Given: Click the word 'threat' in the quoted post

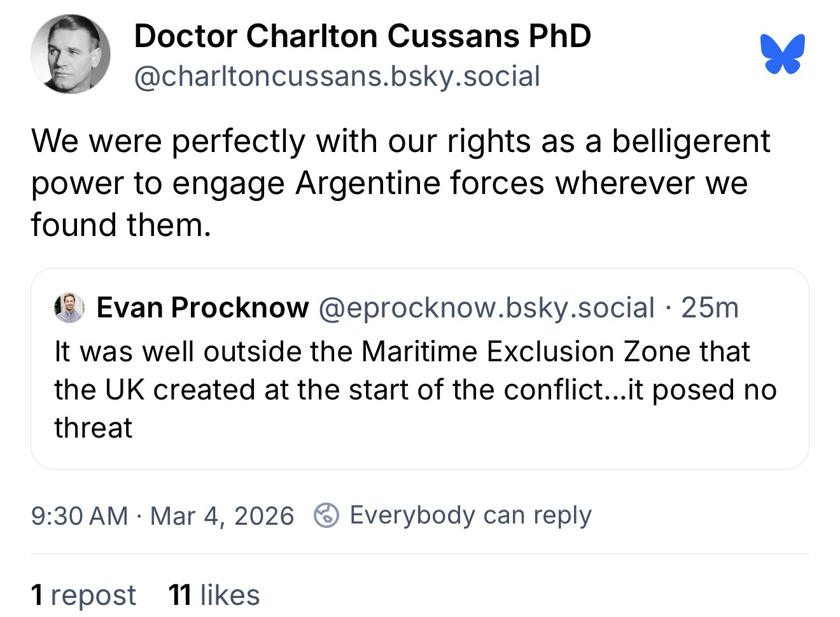Looking at the screenshot, I should click(x=93, y=427).
